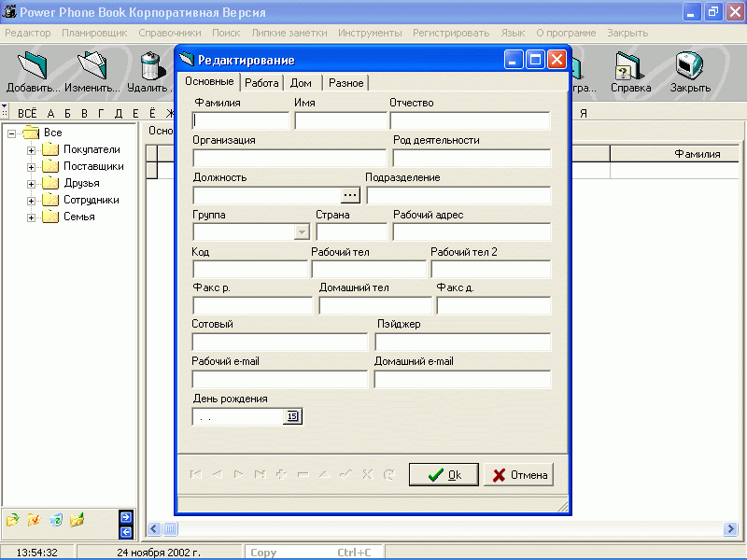Open the Редактор menu
The width and height of the screenshot is (747, 560).
point(28,33)
